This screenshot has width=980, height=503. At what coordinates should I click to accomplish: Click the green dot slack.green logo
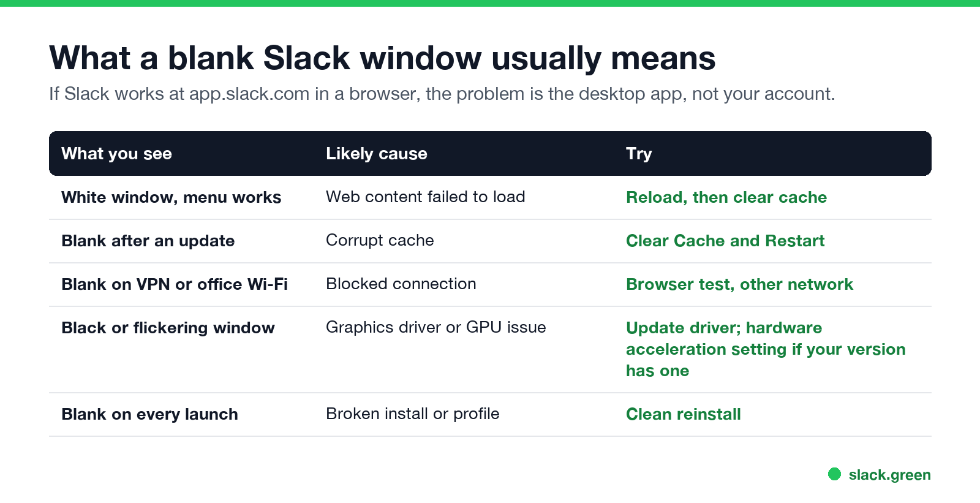834,474
